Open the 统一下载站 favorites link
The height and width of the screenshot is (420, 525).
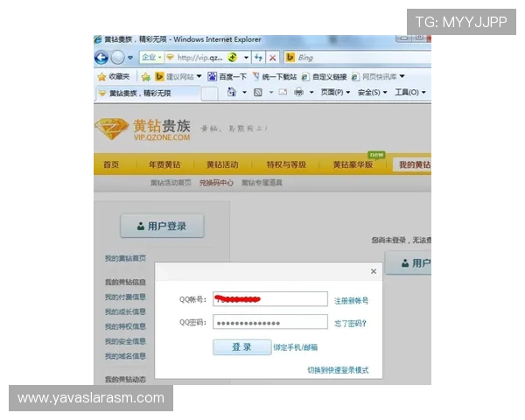(x=275, y=77)
